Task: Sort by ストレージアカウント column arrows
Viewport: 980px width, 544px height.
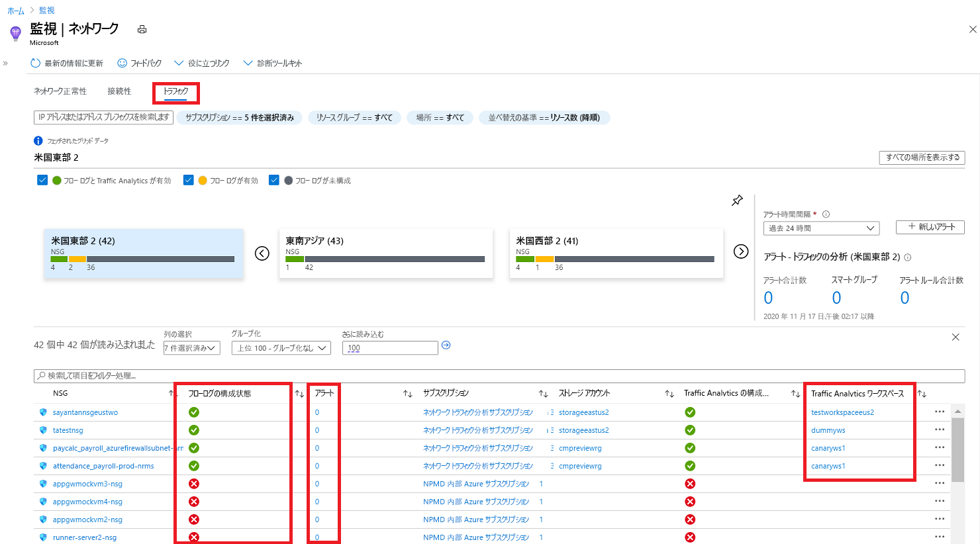Action: pyautogui.click(x=669, y=394)
